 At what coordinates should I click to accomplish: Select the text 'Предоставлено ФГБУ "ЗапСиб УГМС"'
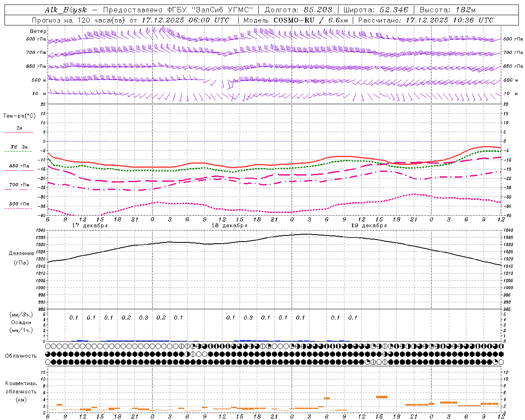click(x=178, y=10)
